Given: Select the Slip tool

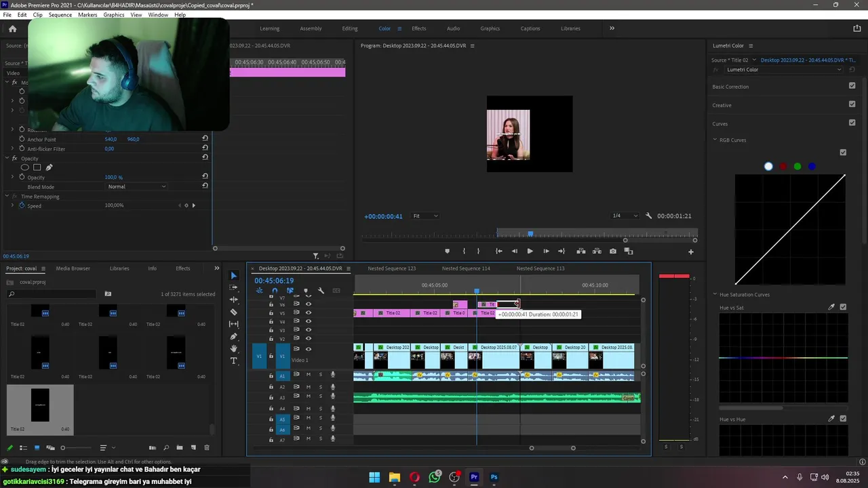Looking at the screenshot, I should 233,324.
